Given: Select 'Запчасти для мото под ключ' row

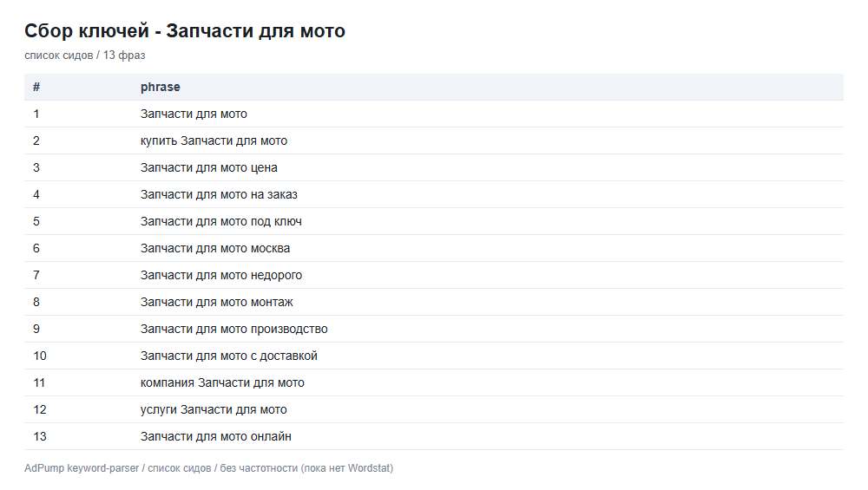Looking at the screenshot, I should point(433,221).
